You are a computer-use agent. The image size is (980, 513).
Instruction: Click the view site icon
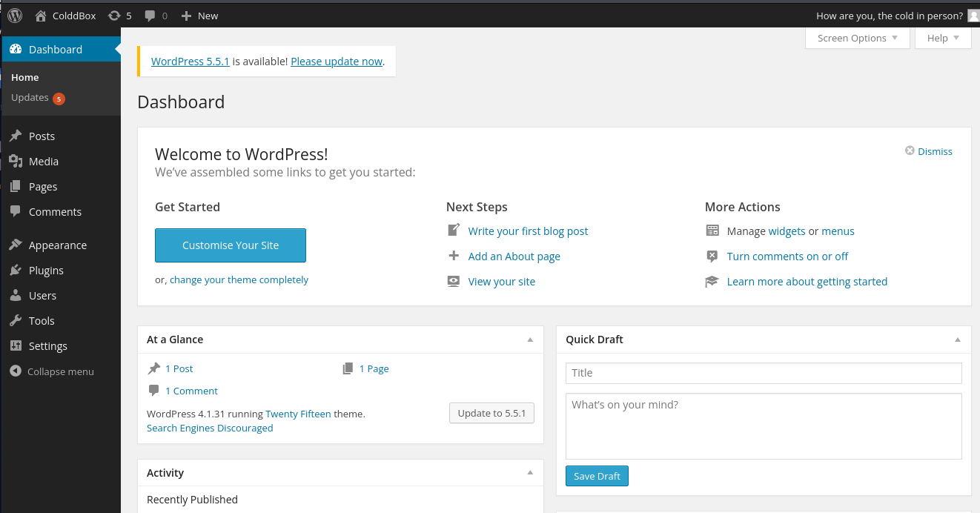click(x=454, y=281)
